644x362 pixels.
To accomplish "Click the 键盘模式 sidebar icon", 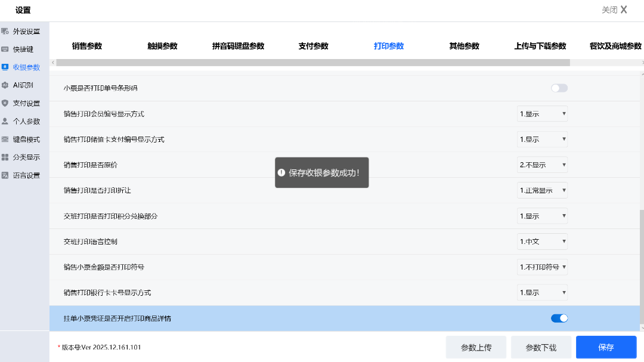I will (5, 139).
